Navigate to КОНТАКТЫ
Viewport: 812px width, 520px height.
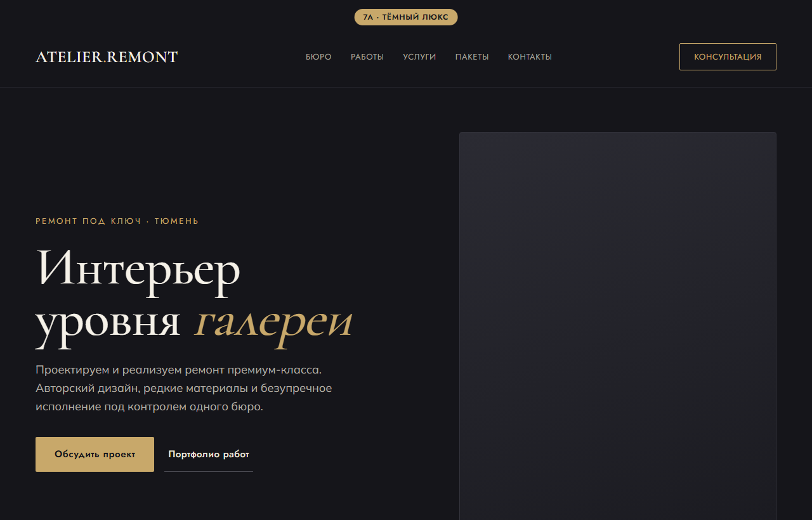point(530,57)
